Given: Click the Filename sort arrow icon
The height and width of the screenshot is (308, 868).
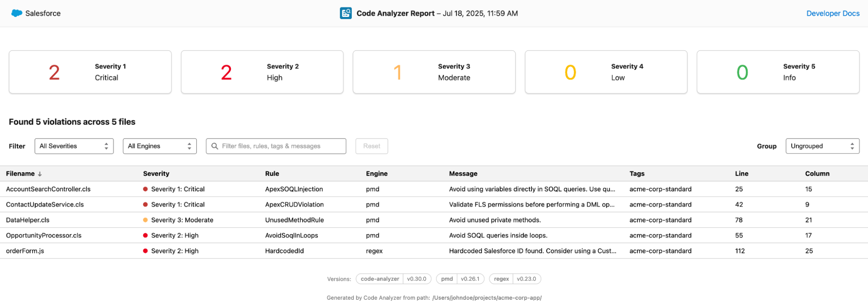Looking at the screenshot, I should point(40,174).
